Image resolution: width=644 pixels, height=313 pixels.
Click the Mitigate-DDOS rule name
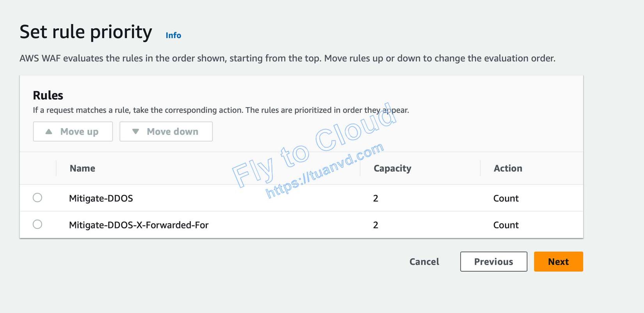click(x=101, y=198)
